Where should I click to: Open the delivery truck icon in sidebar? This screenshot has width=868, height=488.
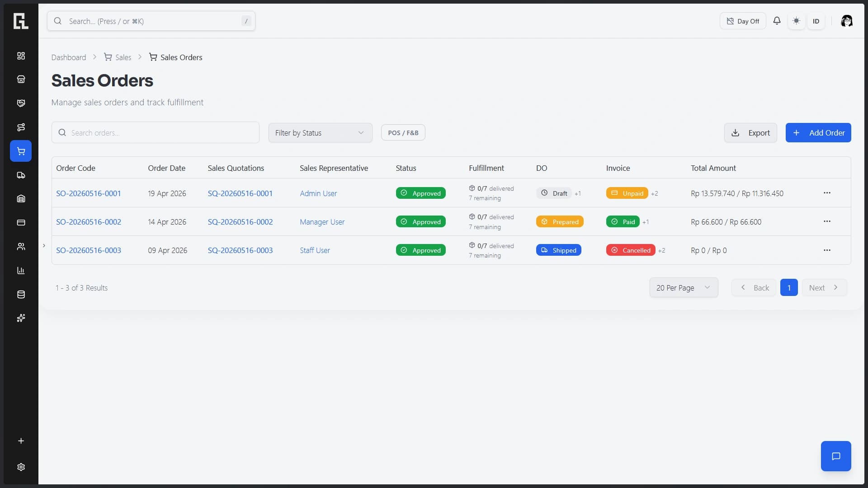(x=21, y=175)
